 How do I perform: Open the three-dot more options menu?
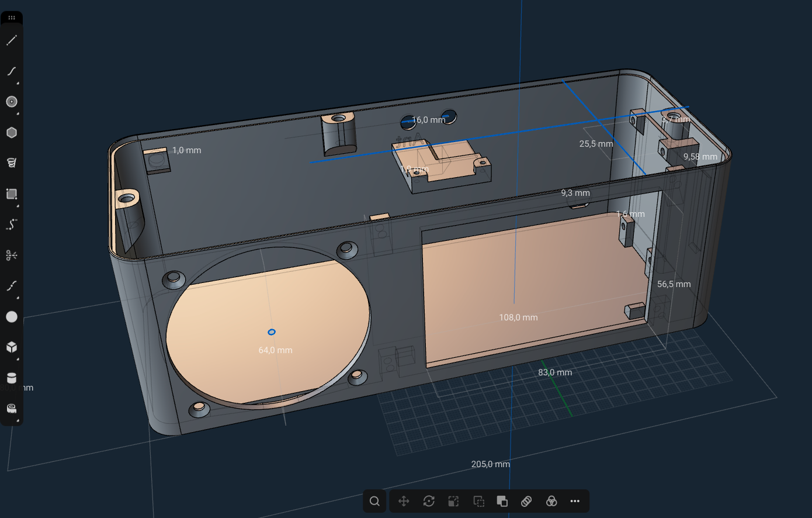tap(575, 501)
